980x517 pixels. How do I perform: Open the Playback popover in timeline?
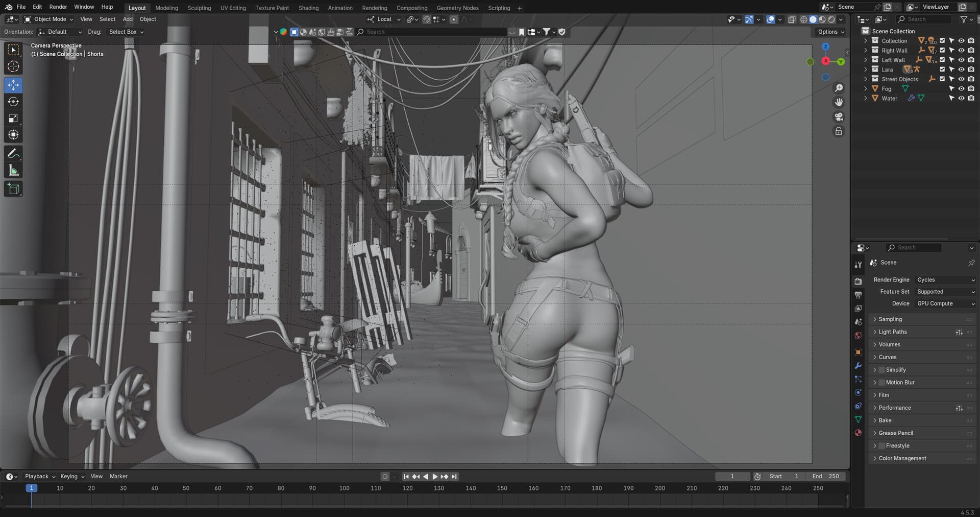(x=40, y=477)
